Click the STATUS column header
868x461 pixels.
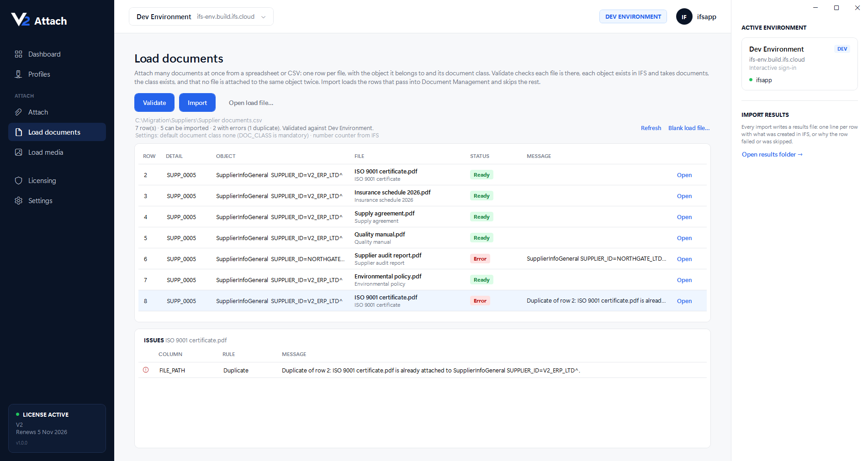click(480, 156)
